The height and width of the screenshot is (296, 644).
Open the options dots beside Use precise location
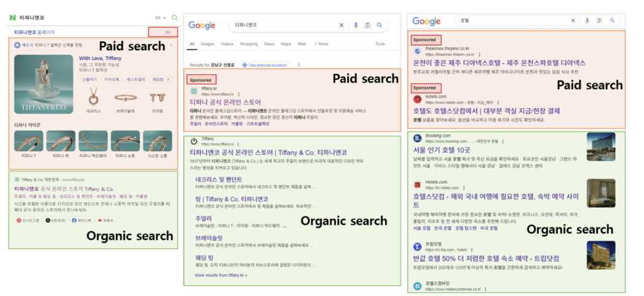coord(299,65)
